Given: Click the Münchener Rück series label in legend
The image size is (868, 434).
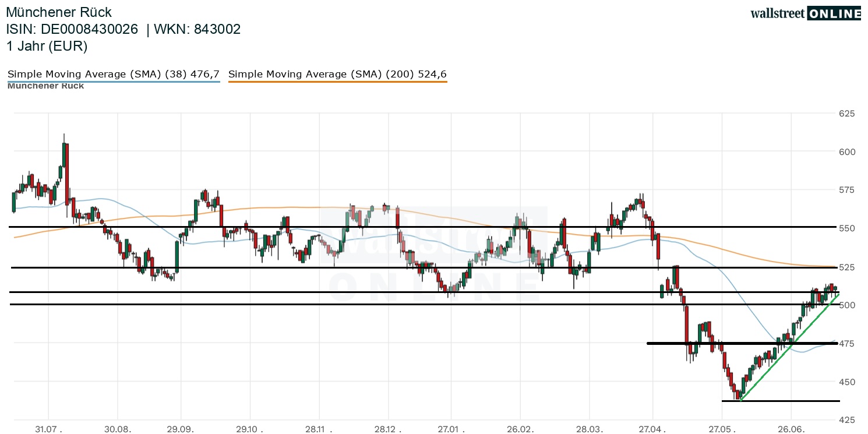Looking at the screenshot, I should click(x=45, y=86).
